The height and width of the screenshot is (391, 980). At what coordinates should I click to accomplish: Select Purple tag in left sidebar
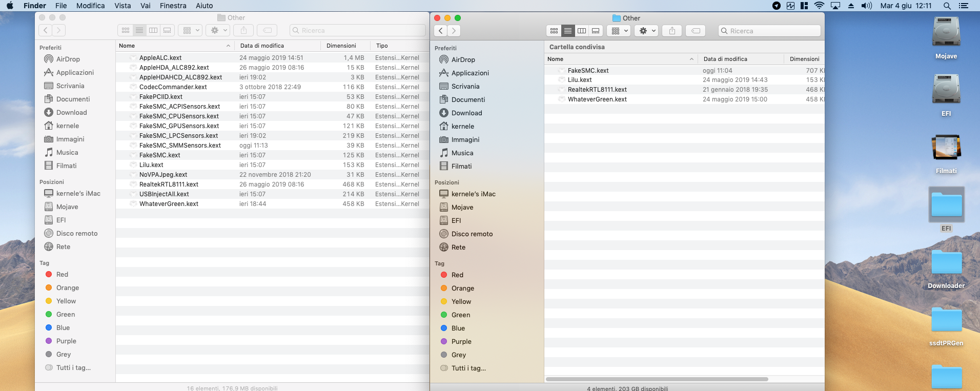(x=66, y=341)
